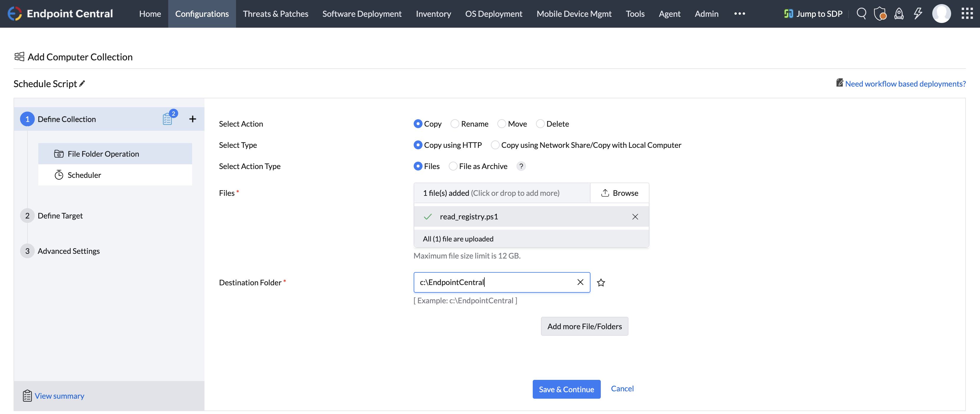The width and height of the screenshot is (980, 414).
Task: Open the Configurations tab
Action: tap(202, 14)
